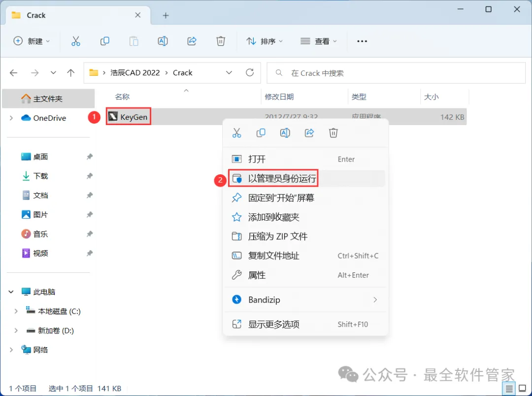Open recent locations chevron dropdown
This screenshot has height=396, width=532.
(53, 72)
